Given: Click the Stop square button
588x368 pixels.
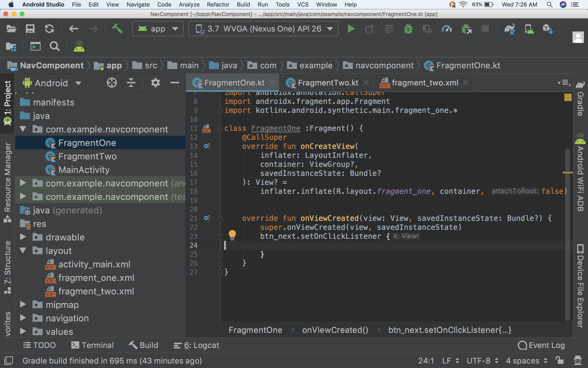Looking at the screenshot, I should click(485, 29).
